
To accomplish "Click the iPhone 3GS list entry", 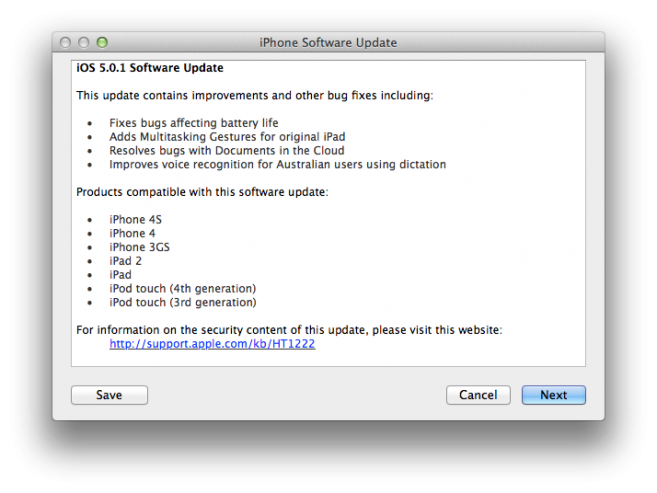I will pyautogui.click(x=140, y=248).
